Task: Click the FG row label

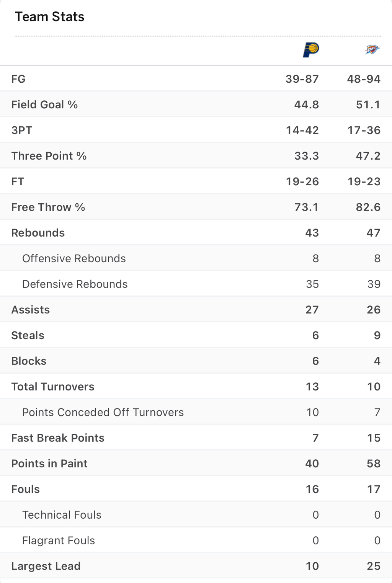Action: [x=18, y=79]
